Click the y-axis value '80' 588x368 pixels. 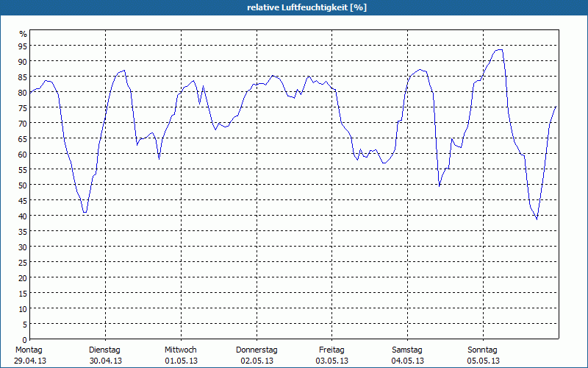[x=23, y=93]
